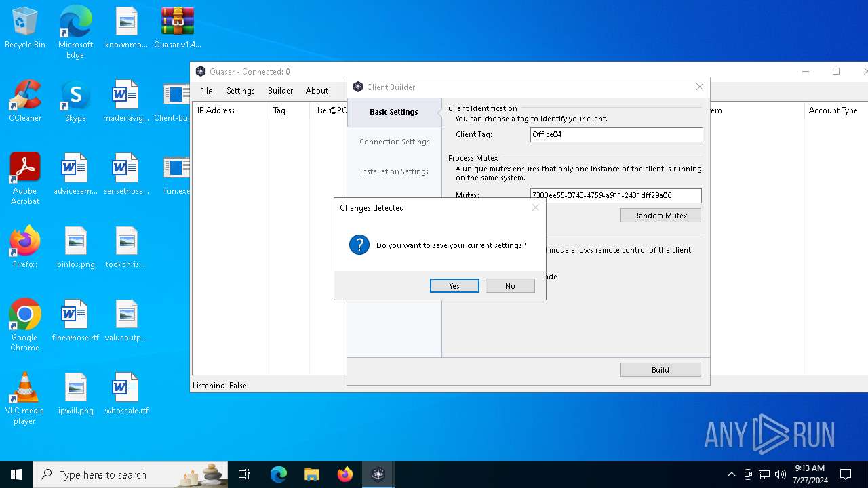Open Firefox desktop shortcut
The height and width of the screenshot is (488, 868).
pyautogui.click(x=25, y=248)
